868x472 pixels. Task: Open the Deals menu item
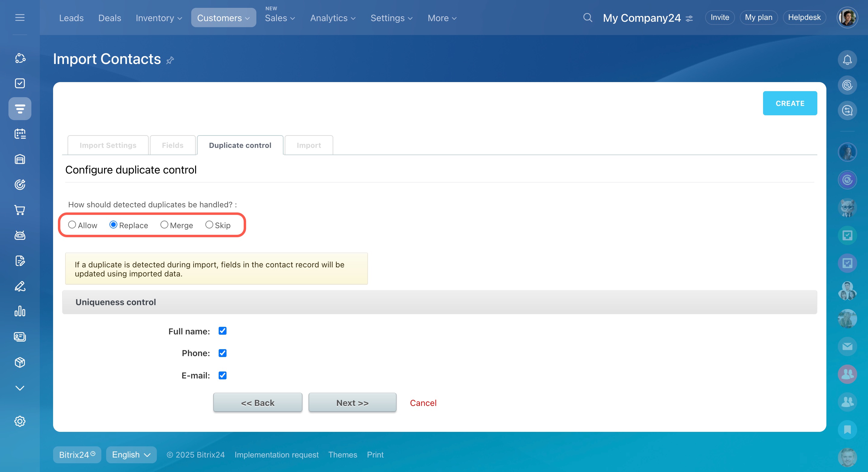tap(109, 18)
